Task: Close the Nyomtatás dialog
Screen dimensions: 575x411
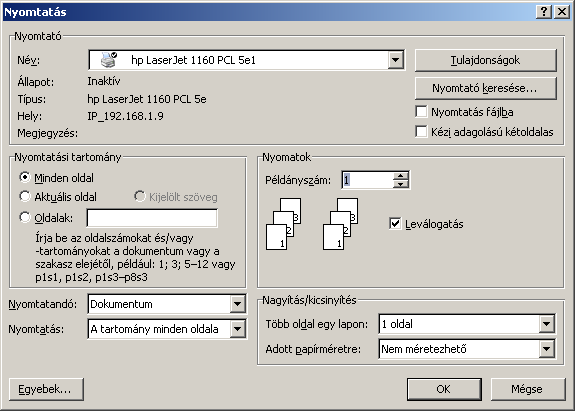Action: pos(562,12)
